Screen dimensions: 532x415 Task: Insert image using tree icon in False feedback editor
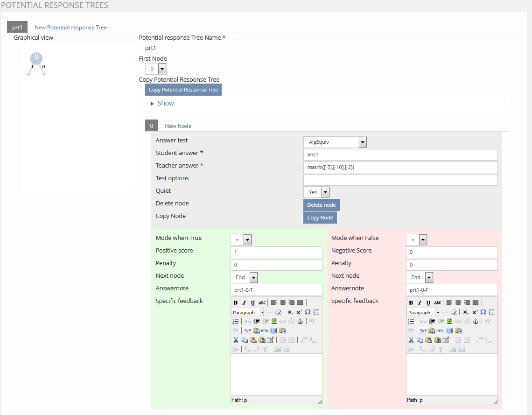click(449, 321)
